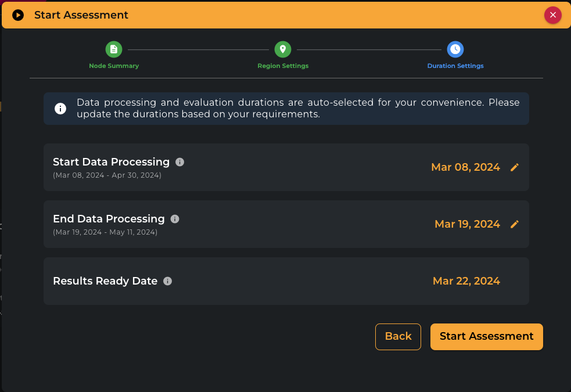
Task: Edit the End Data Processing date with pencil
Action: click(514, 224)
